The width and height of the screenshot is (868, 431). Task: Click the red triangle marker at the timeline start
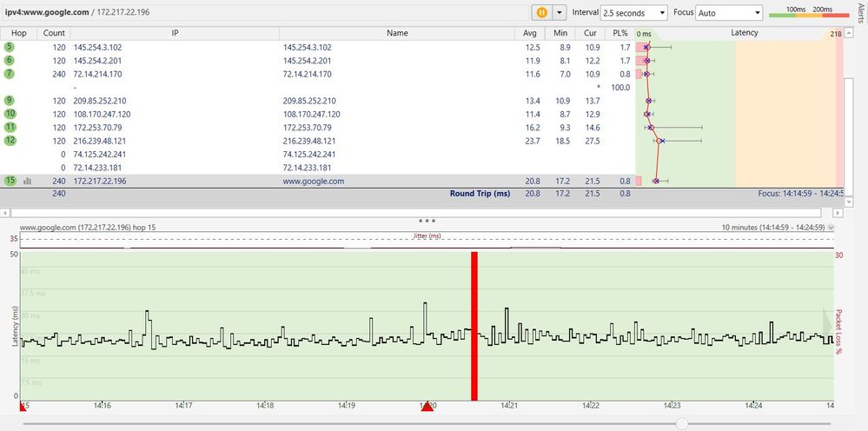[23, 407]
